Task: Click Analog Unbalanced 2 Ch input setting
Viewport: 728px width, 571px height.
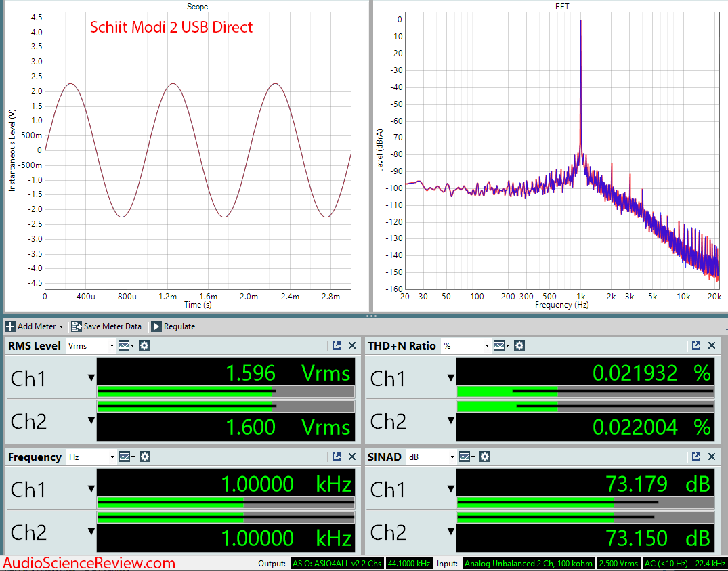Action: (x=528, y=564)
